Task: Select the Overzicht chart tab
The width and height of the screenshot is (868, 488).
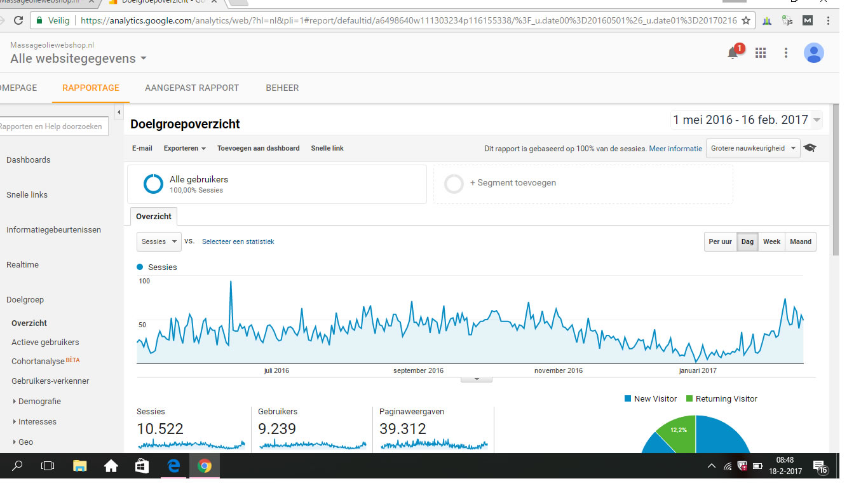Action: coord(154,217)
